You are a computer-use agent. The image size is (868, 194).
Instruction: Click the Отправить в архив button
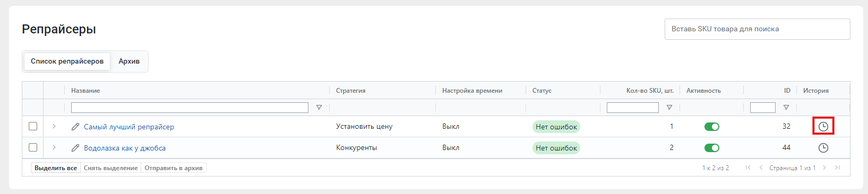pos(174,168)
